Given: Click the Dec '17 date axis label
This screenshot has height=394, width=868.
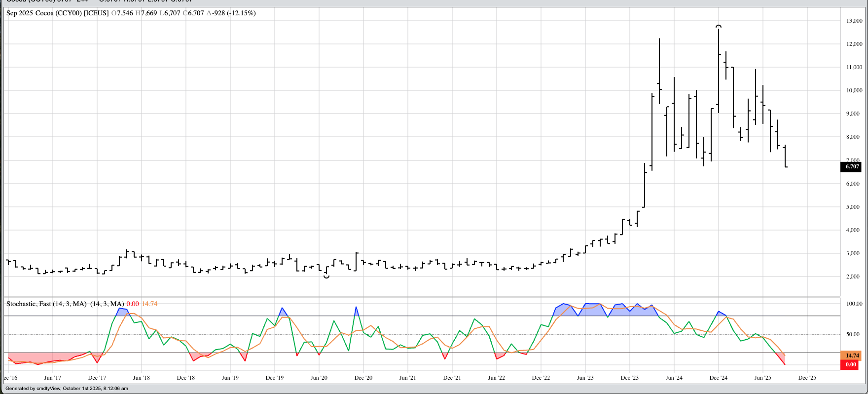Looking at the screenshot, I should [97, 378].
